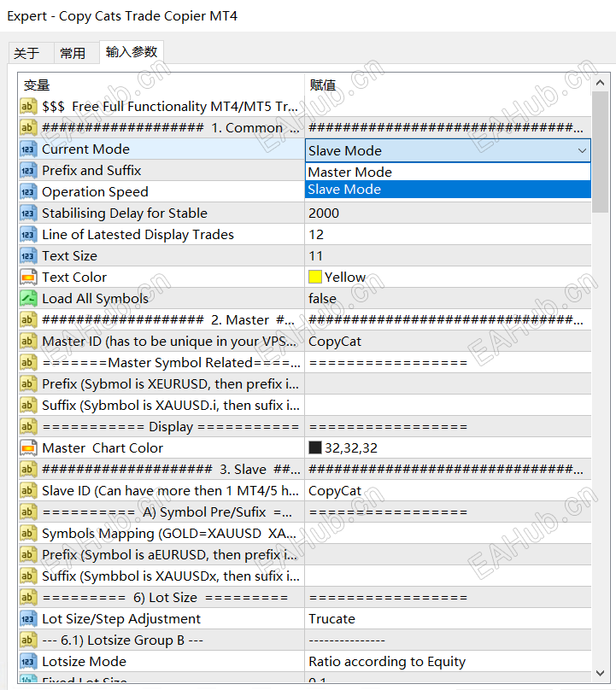
Task: Click the '32,32,32' color value text
Action: 351,448
